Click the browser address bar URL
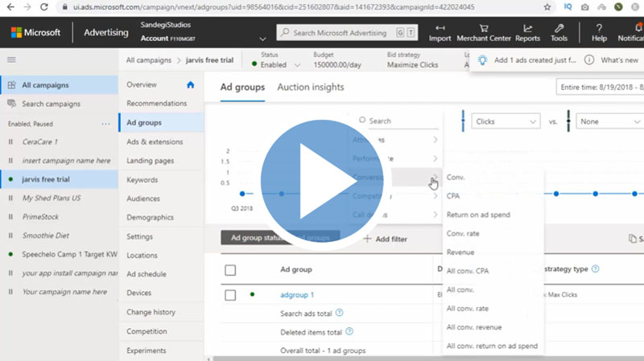Screen dimensions: 644x361 (274, 7)
